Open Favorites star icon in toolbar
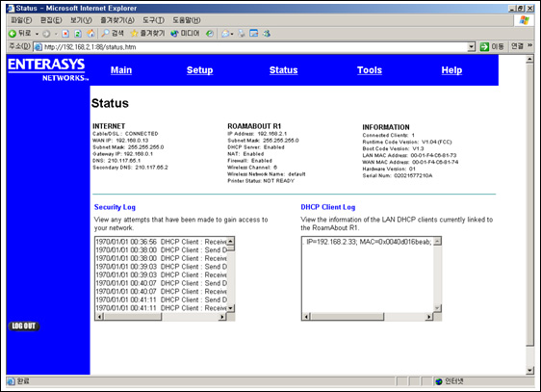The height and width of the screenshot is (392, 541). (134, 33)
